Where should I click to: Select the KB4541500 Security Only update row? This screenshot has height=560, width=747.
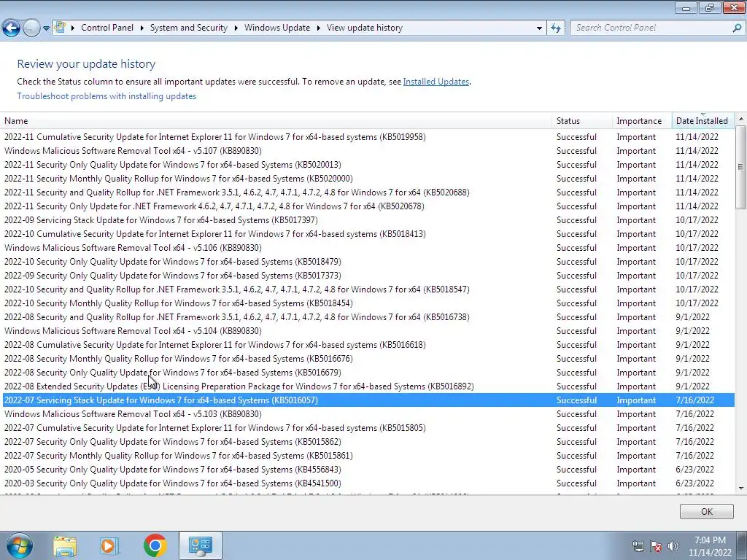368,483
